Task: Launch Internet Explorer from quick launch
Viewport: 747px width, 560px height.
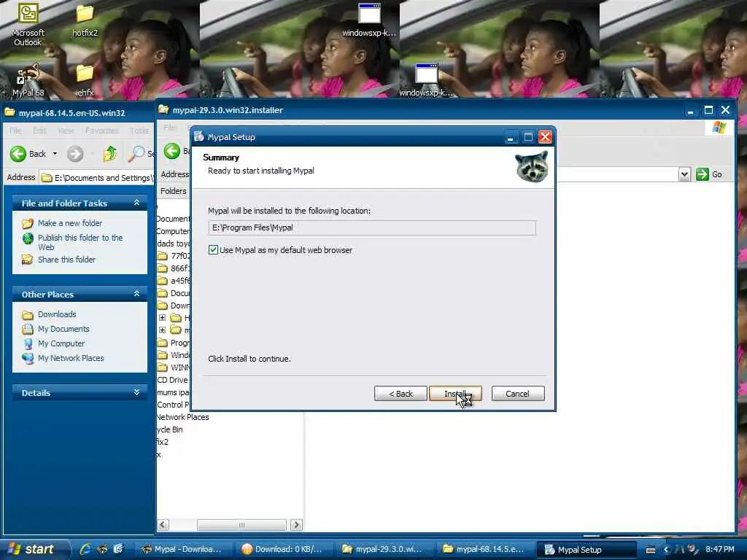Action: pyautogui.click(x=86, y=549)
